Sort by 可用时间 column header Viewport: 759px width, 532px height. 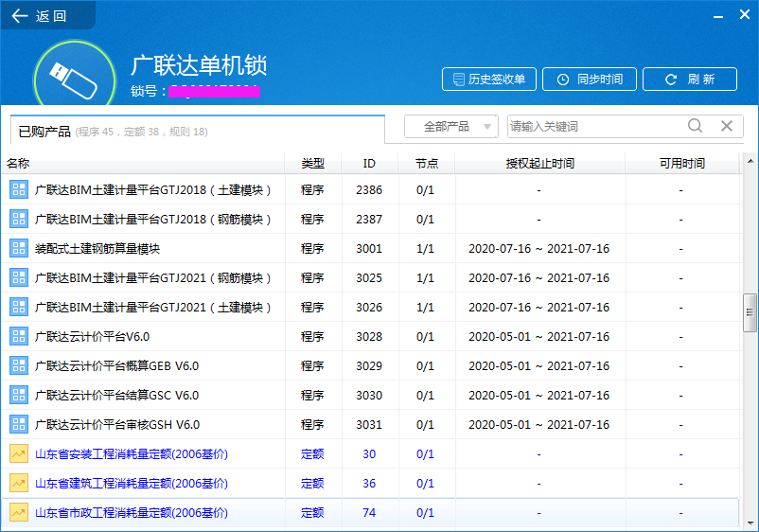[x=681, y=164]
